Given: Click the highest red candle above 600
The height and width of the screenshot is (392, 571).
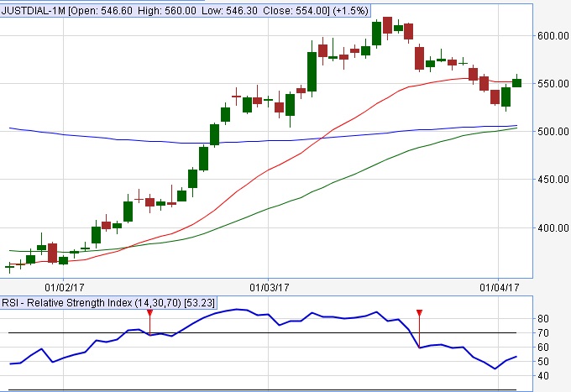Looking at the screenshot, I should (387, 25).
